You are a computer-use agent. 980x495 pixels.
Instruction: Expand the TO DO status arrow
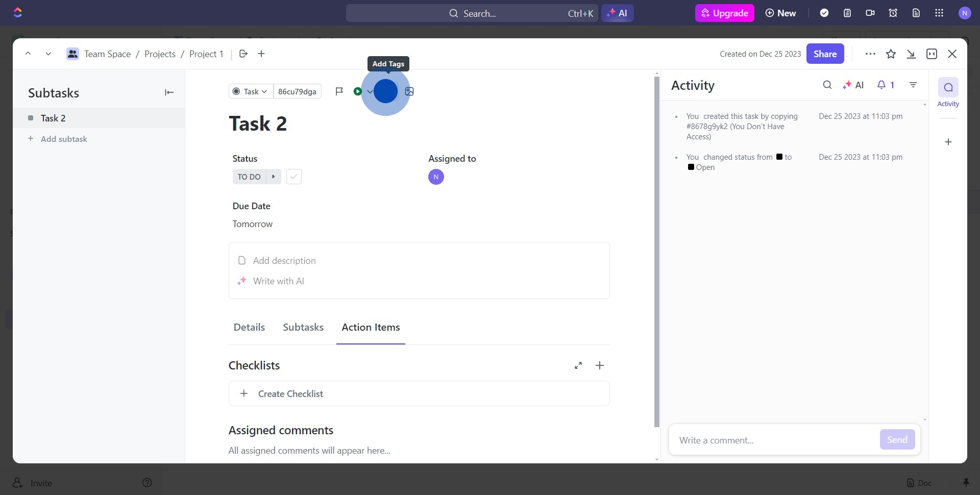274,177
